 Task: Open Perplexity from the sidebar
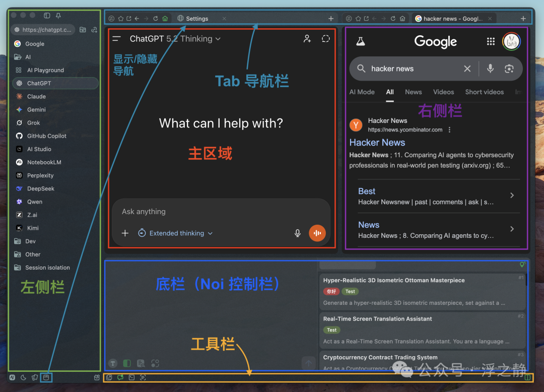55,175
